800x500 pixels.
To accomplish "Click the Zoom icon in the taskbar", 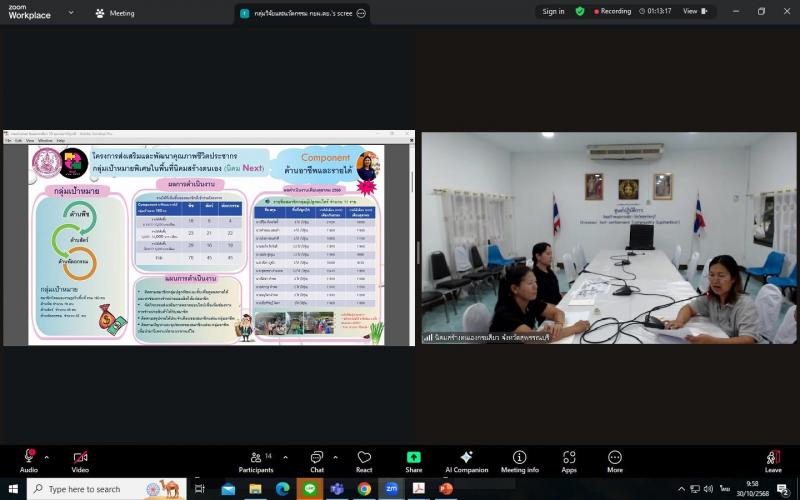I will pyautogui.click(x=391, y=489).
